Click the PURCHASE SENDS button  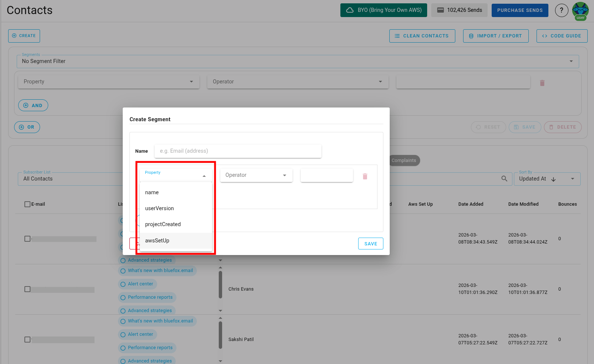coord(520,10)
